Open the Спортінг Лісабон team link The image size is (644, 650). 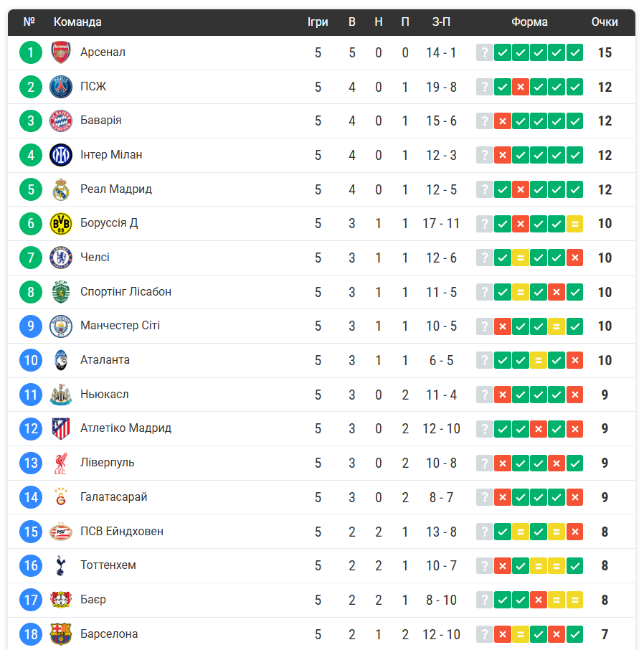coord(126,292)
